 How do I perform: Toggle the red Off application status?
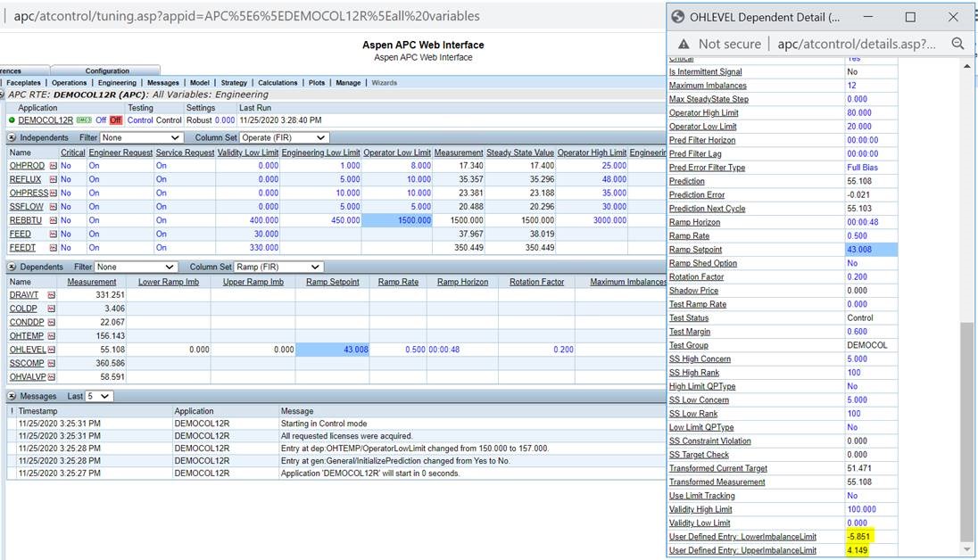[x=115, y=120]
